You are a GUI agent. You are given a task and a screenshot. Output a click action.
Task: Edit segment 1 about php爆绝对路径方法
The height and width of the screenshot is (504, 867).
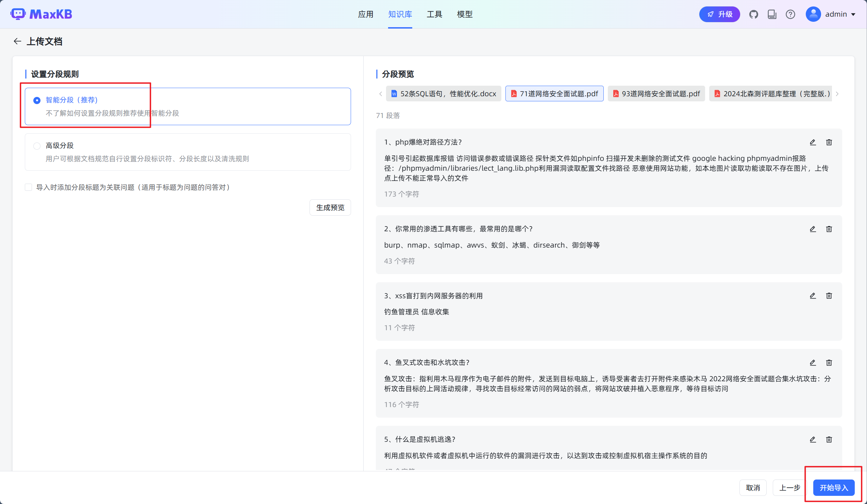coord(813,142)
